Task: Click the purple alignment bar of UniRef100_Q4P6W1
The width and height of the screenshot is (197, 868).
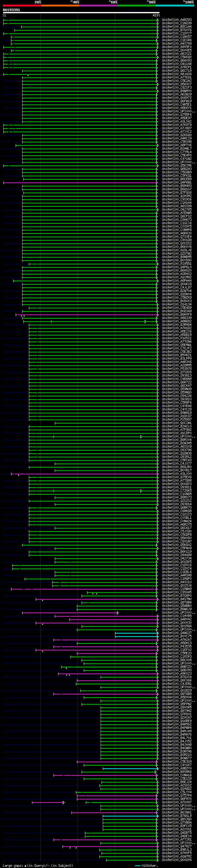Action: click(81, 182)
